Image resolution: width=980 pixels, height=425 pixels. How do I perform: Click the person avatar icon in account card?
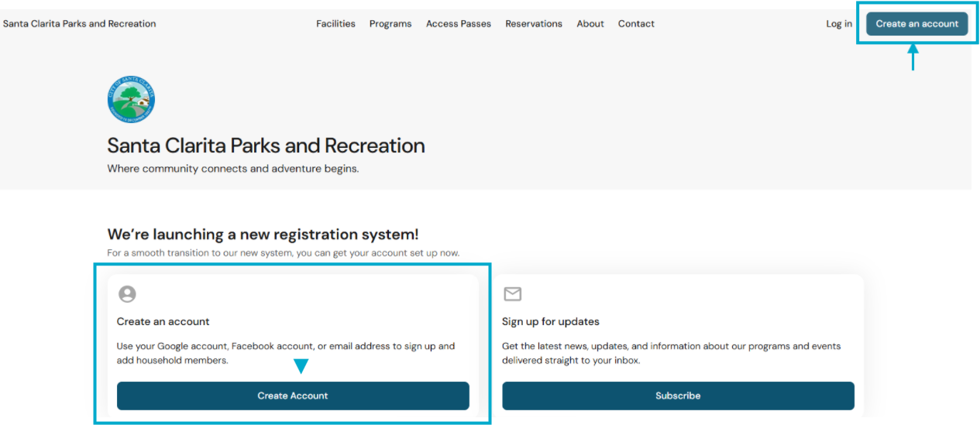[x=127, y=294]
